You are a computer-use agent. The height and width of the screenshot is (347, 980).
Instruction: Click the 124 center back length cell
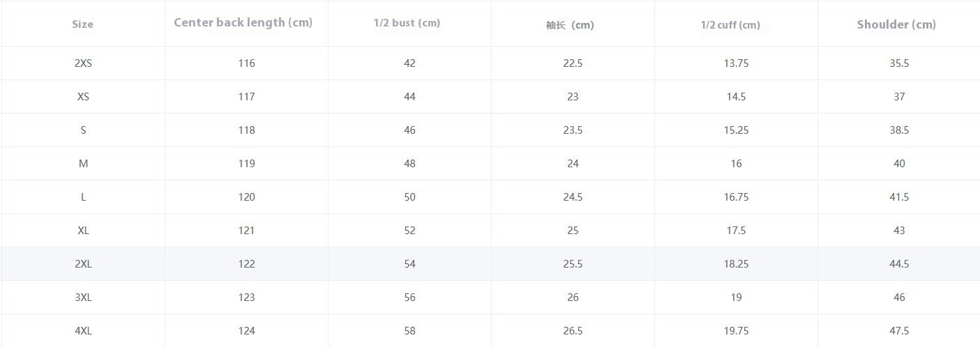246,331
